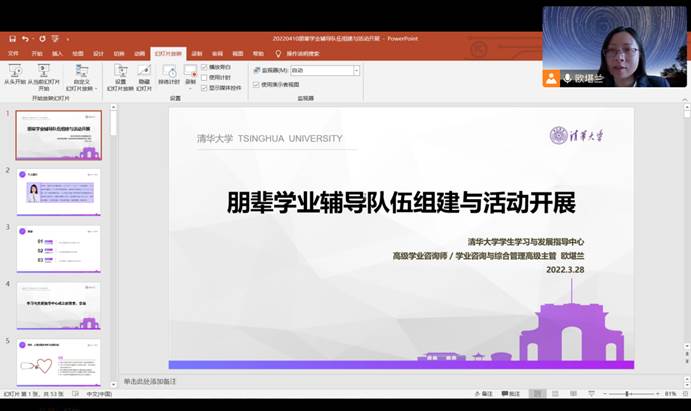Viewport: 691px width, 411px height.
Task: Click slide panel scrollbar up arrow
Action: pos(113,107)
